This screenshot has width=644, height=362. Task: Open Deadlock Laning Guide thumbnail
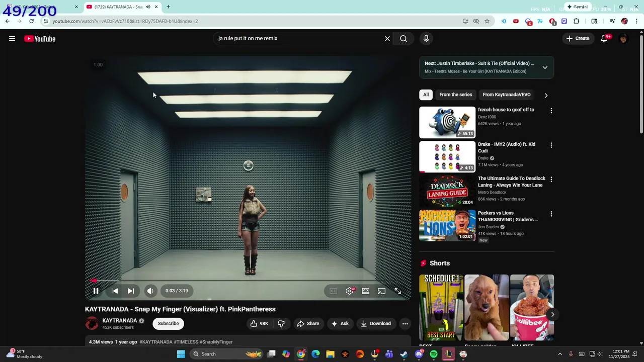[447, 191]
